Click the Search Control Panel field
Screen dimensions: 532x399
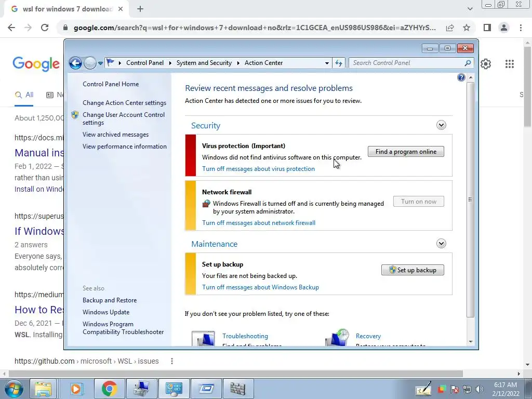click(406, 63)
